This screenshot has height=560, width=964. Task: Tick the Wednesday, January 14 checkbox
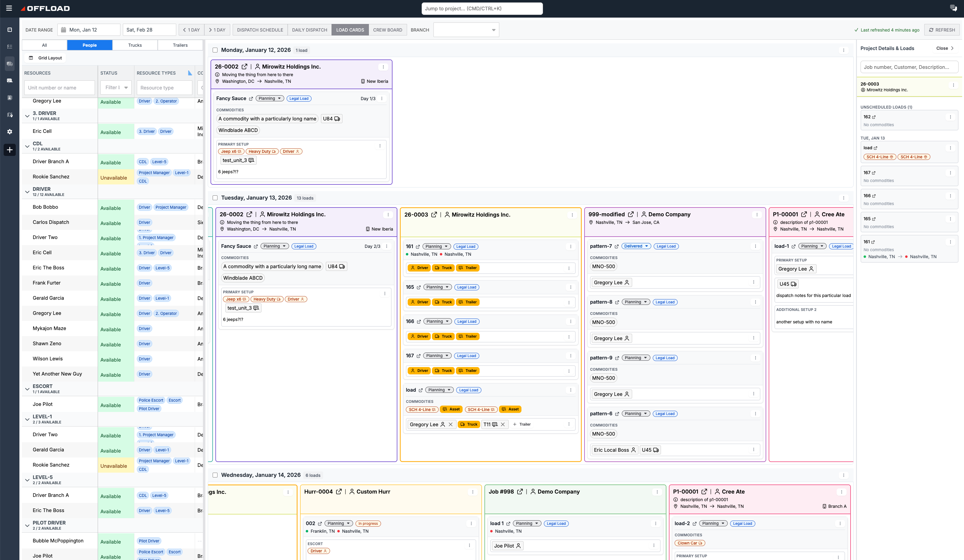215,475
